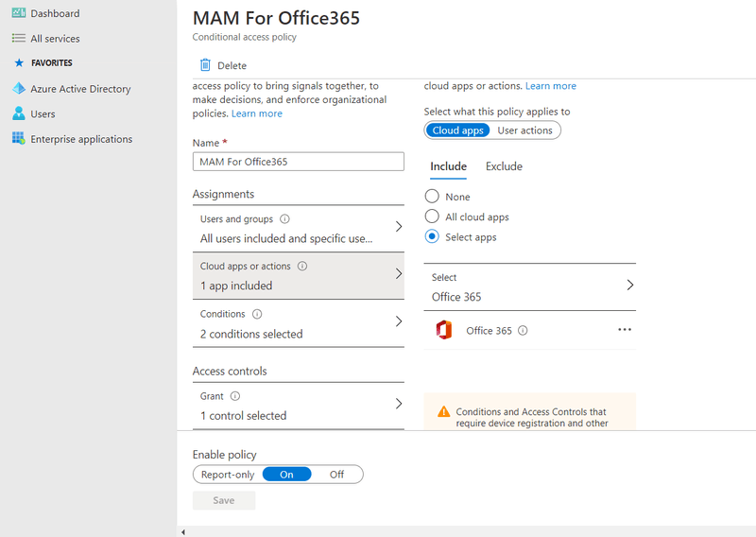The image size is (756, 537).
Task: Click the Users person icon
Action: 18,113
